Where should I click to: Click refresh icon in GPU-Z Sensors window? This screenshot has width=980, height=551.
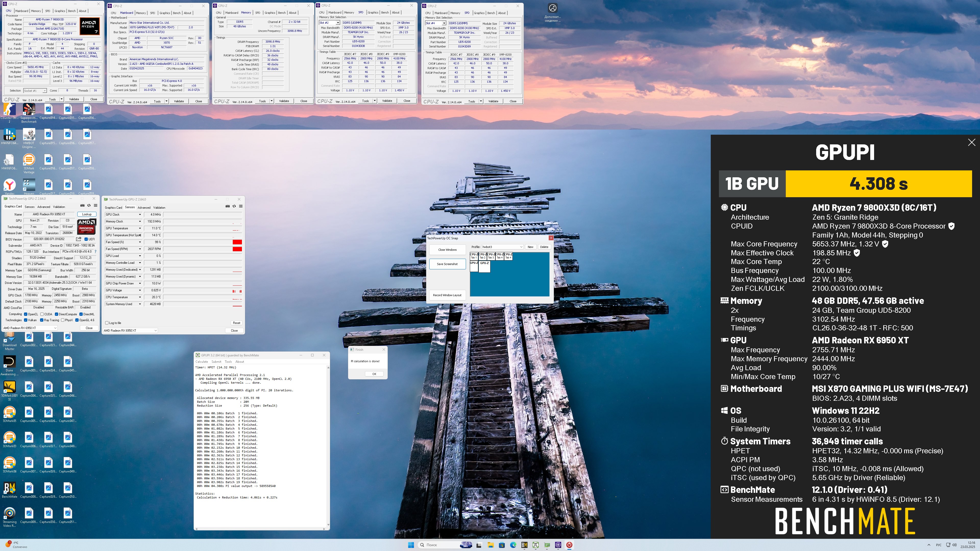234,206
